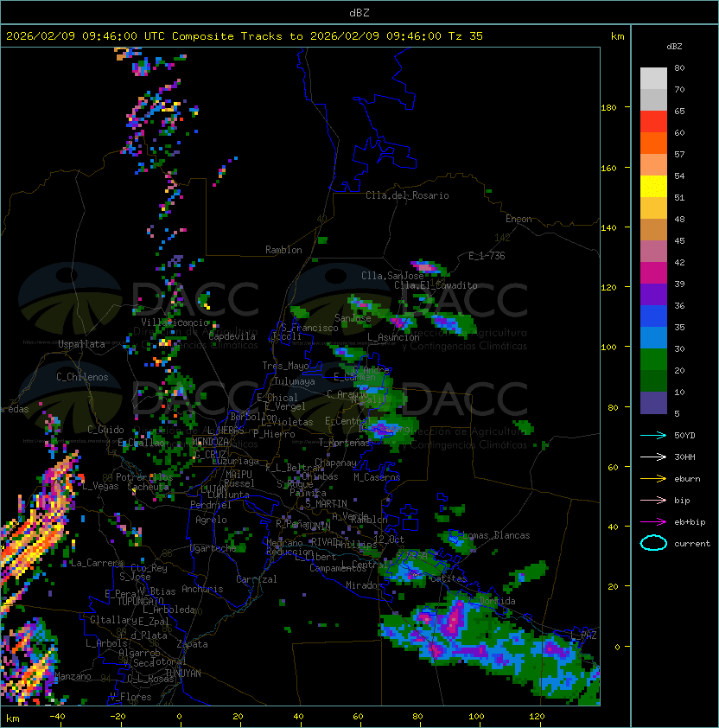Click the 'Capdevila' place label

tap(232, 336)
